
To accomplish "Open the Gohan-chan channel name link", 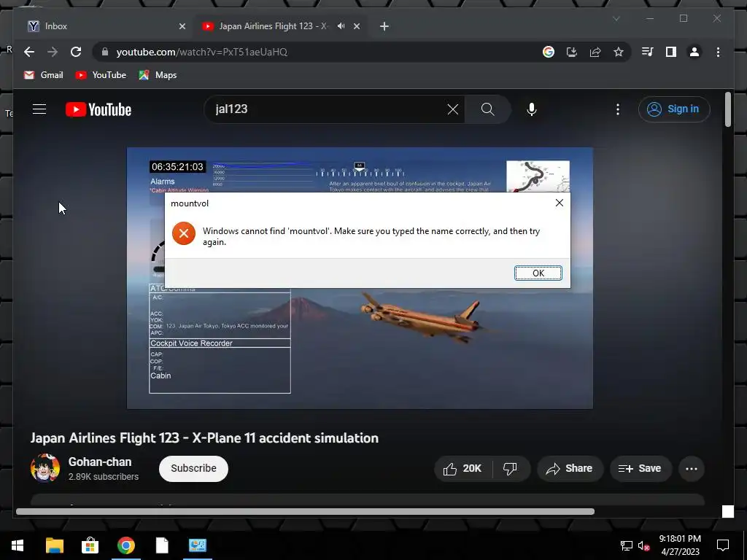I will point(100,462).
